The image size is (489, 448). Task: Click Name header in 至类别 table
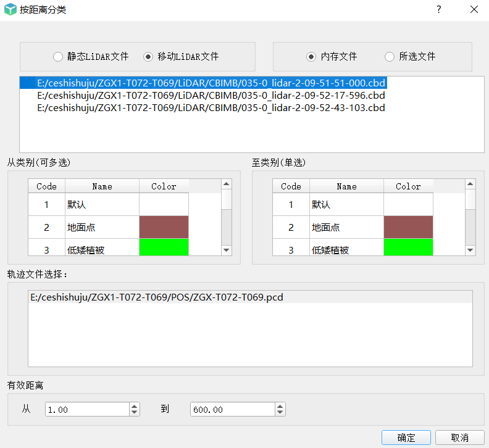click(346, 186)
